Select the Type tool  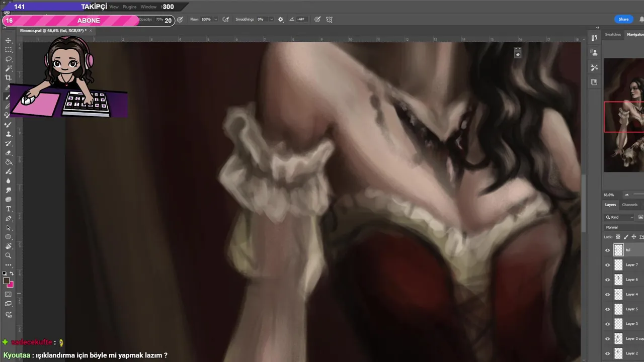(x=8, y=209)
